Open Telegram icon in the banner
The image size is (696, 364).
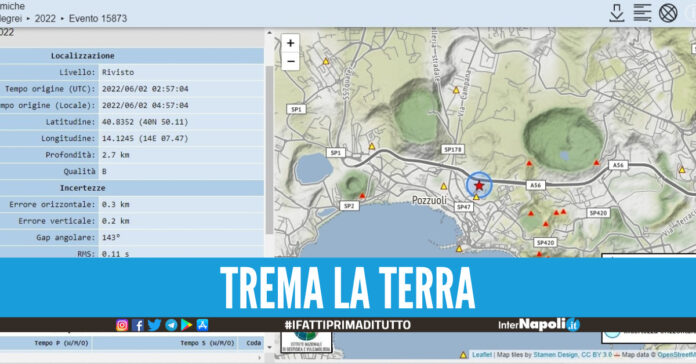(171, 325)
